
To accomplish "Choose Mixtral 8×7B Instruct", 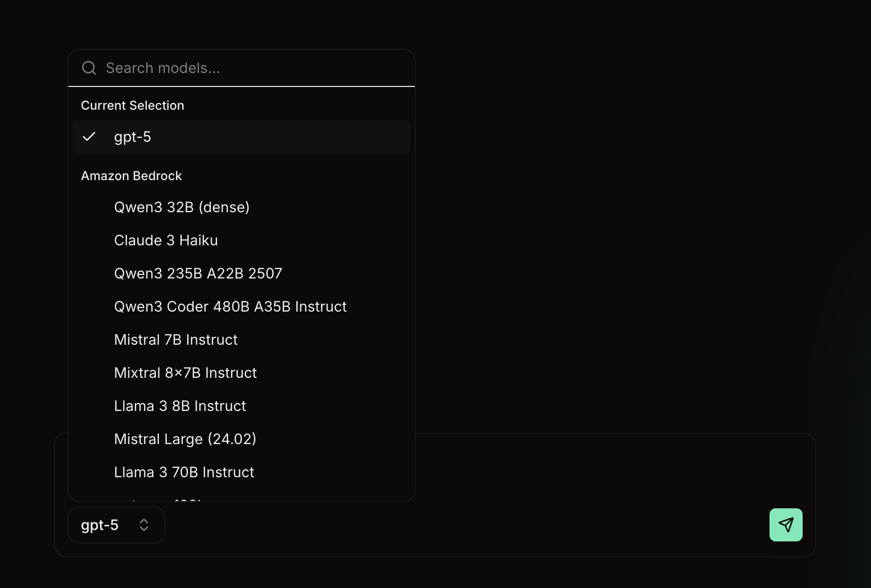I will pyautogui.click(x=185, y=372).
